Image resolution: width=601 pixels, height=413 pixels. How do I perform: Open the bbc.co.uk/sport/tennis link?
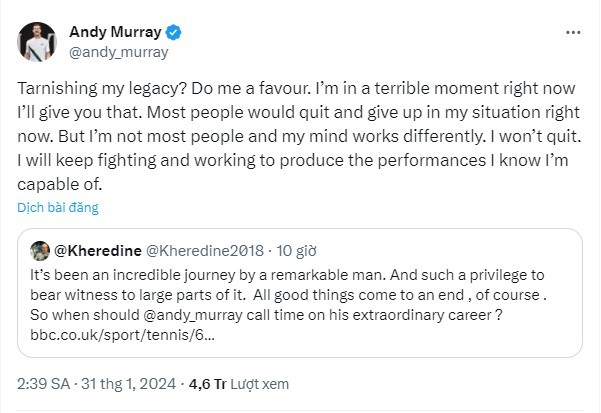(122, 335)
